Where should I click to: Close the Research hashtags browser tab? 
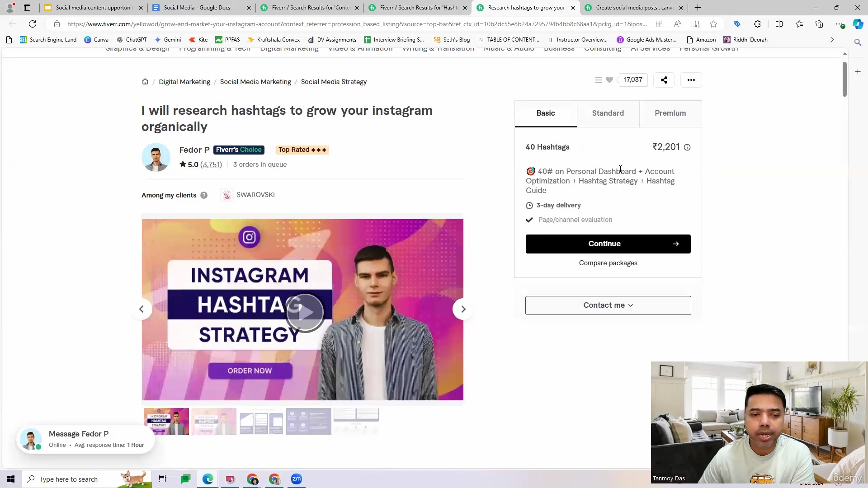coord(573,8)
